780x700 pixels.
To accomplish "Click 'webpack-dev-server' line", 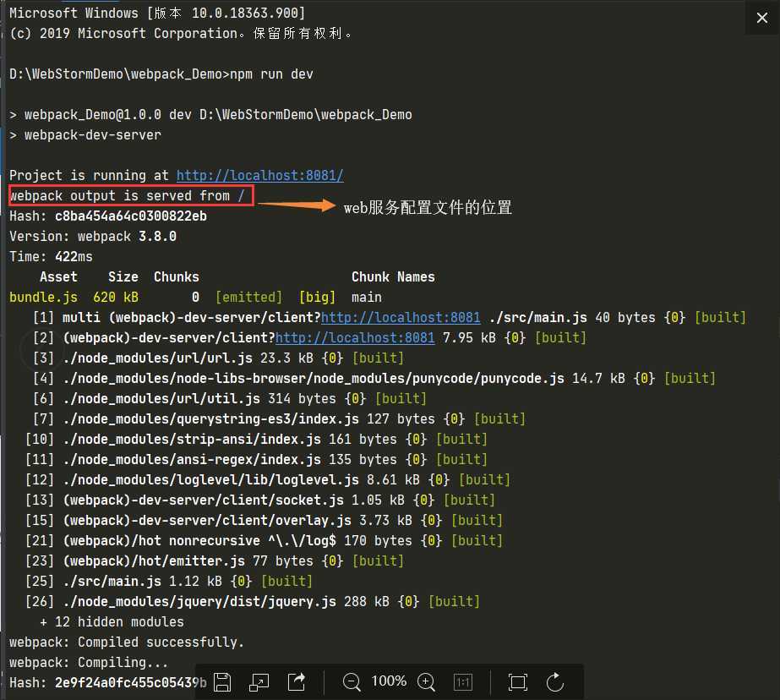I will pos(85,134).
